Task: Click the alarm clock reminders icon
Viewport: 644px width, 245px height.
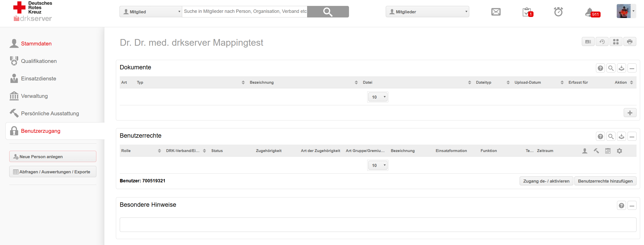Action: [x=558, y=12]
